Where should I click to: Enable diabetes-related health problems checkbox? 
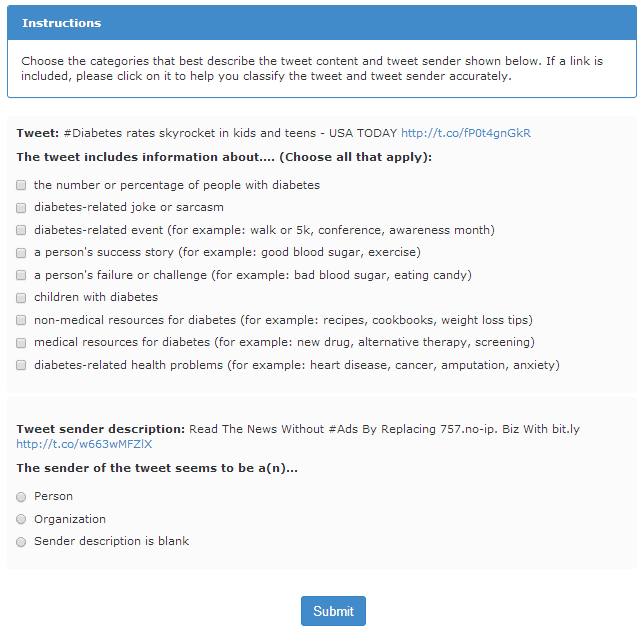click(x=21, y=365)
